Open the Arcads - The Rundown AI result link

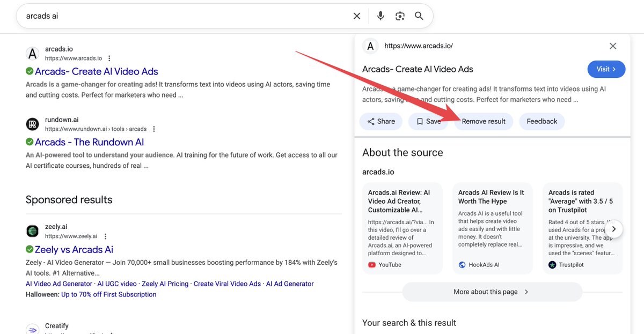[x=90, y=142]
